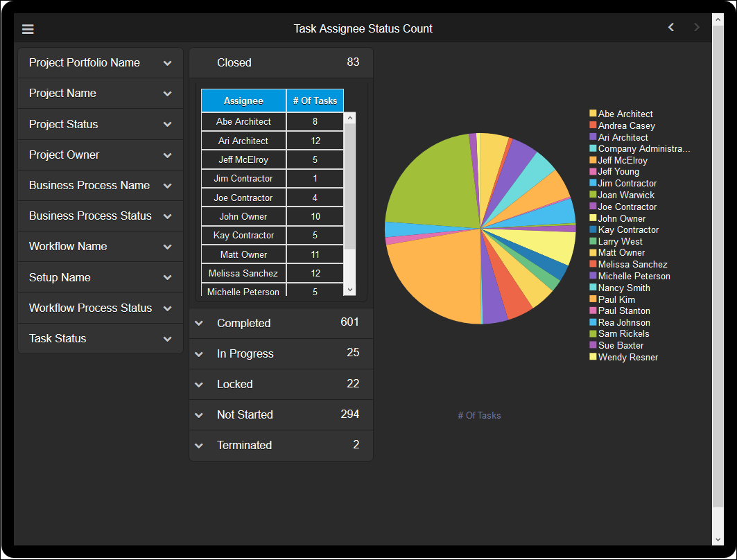The width and height of the screenshot is (737, 560).
Task: Toggle Abe Architect legend swatch
Action: coord(593,113)
